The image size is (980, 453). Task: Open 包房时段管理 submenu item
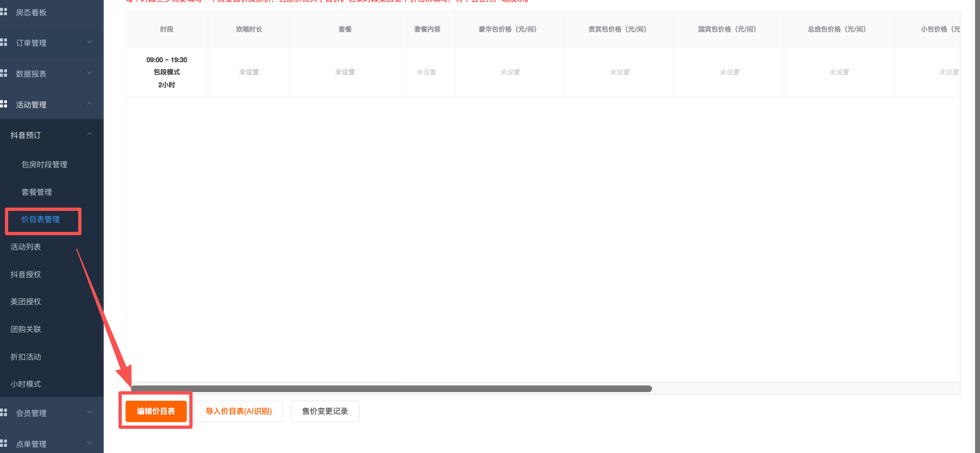(x=44, y=165)
